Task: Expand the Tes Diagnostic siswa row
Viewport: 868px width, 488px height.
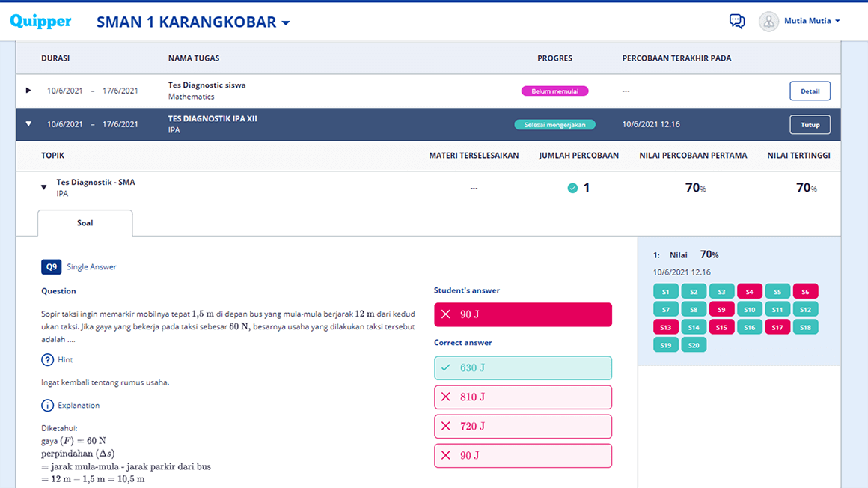Action: [x=28, y=91]
